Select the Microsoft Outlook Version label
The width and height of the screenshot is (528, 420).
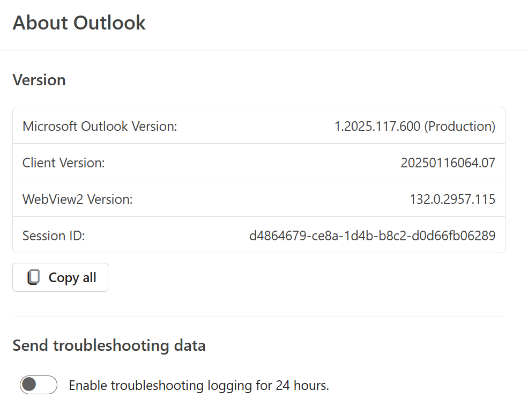coord(100,127)
